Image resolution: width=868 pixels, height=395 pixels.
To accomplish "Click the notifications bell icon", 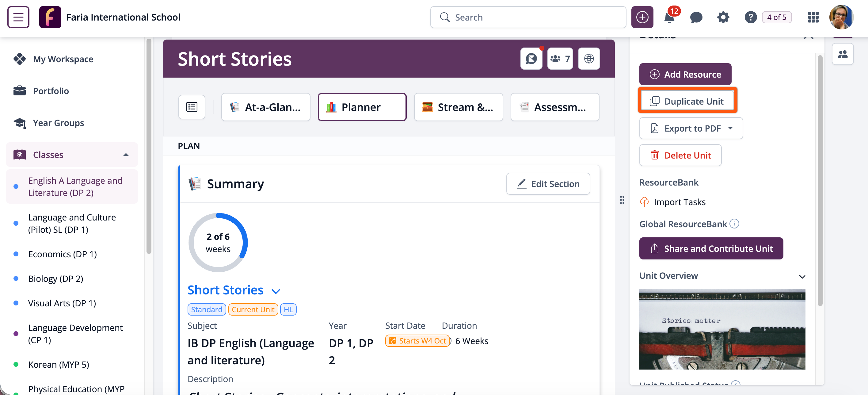I will click(669, 17).
